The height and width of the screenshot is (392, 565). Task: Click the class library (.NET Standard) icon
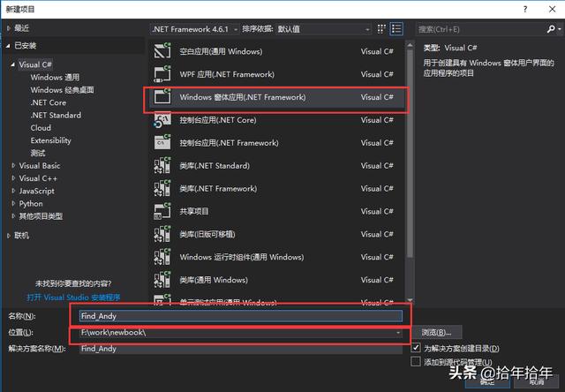tap(162, 165)
